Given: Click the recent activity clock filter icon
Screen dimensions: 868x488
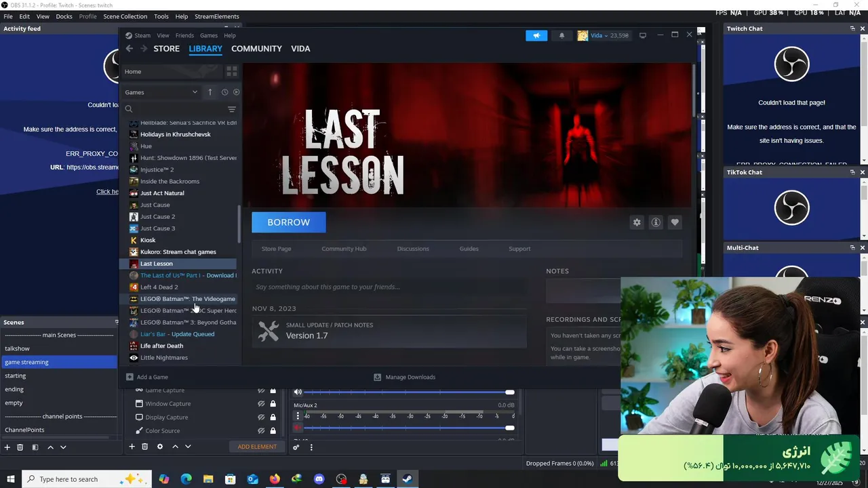Looking at the screenshot, I should (x=224, y=92).
